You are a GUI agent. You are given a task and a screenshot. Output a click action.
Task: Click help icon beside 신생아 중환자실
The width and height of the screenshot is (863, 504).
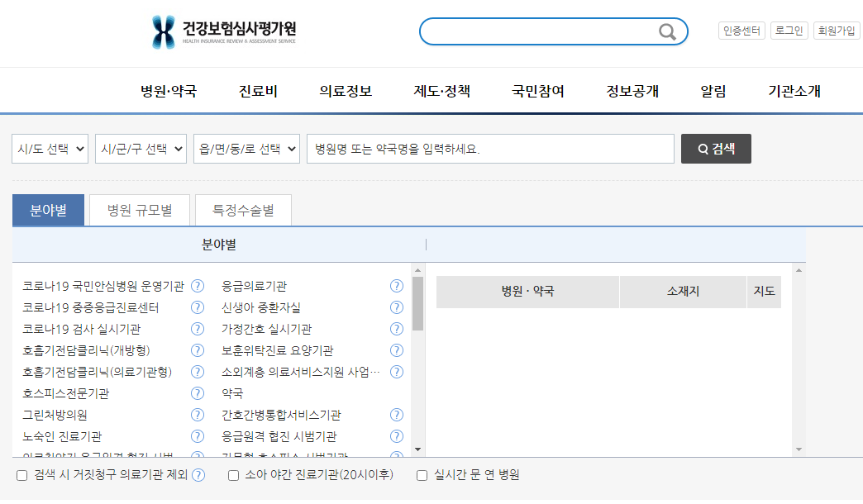(x=396, y=307)
